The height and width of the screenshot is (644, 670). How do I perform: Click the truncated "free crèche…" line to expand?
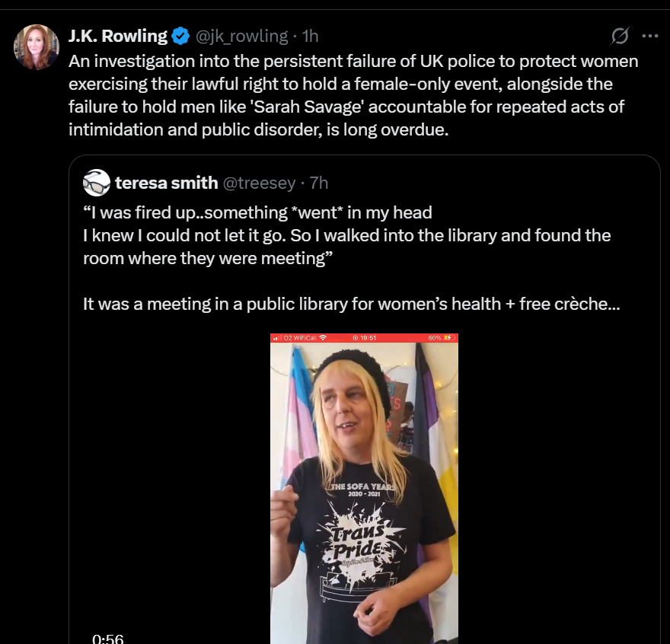tap(351, 304)
